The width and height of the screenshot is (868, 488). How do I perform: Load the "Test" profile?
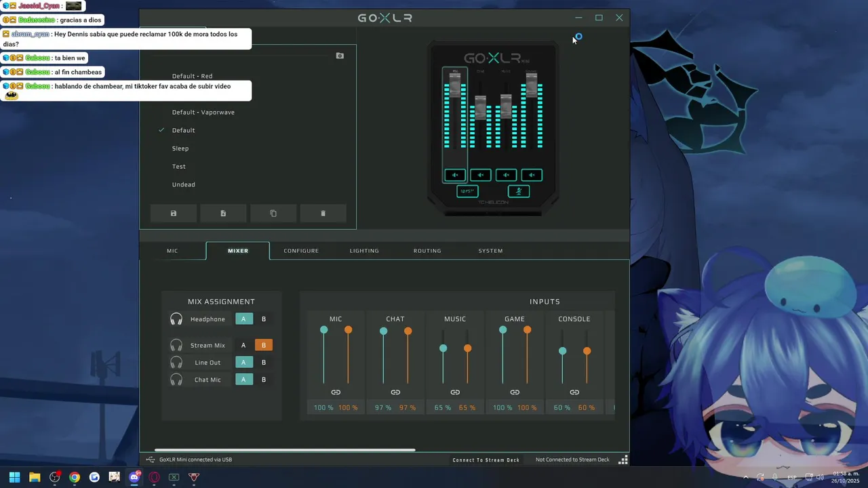(x=179, y=167)
